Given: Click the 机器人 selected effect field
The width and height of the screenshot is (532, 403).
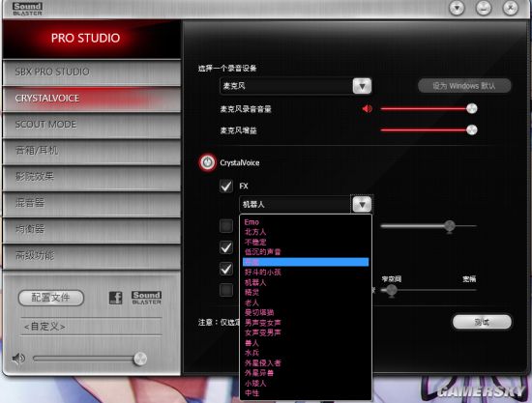Looking at the screenshot, I should coord(295,204).
